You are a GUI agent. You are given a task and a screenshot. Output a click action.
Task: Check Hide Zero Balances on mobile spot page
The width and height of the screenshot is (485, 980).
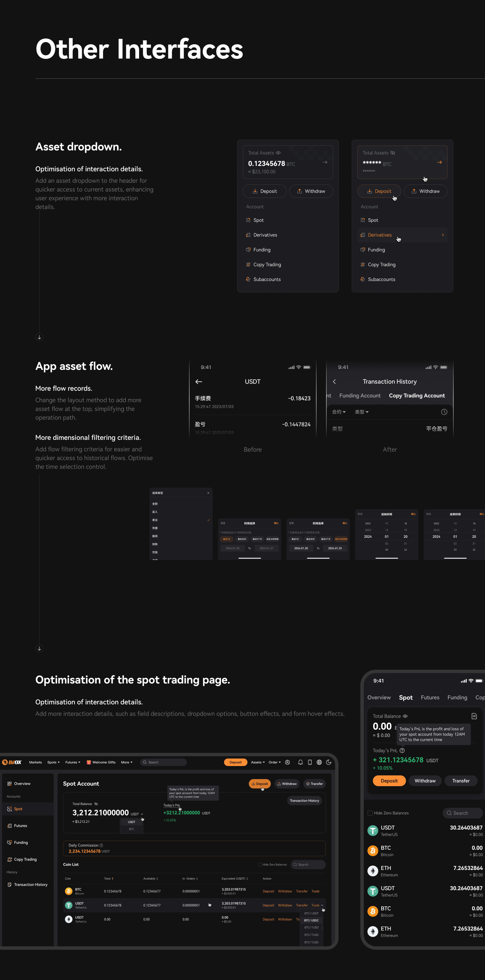click(370, 813)
